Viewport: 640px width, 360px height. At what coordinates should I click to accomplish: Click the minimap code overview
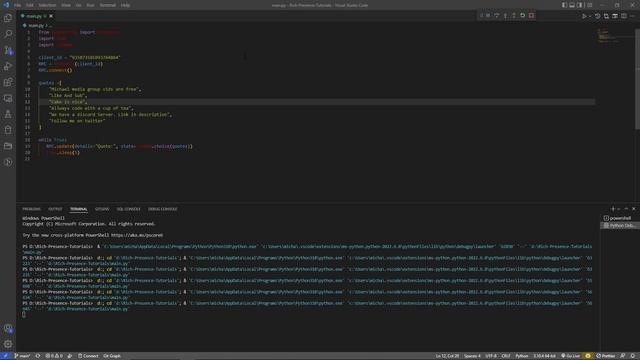coord(608,36)
